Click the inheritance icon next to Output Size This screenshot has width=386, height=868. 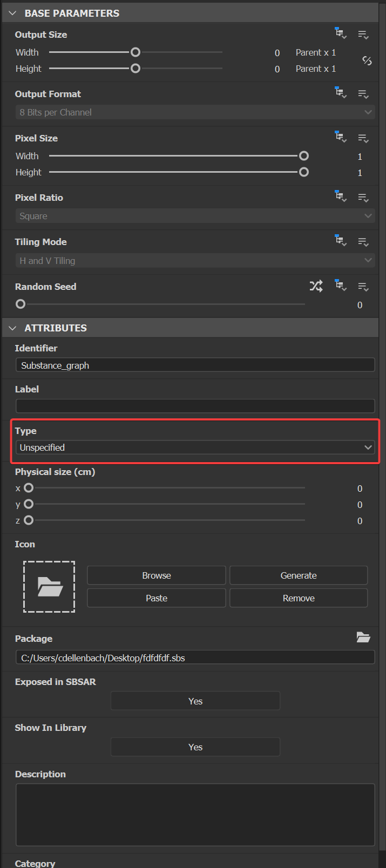pyautogui.click(x=341, y=33)
